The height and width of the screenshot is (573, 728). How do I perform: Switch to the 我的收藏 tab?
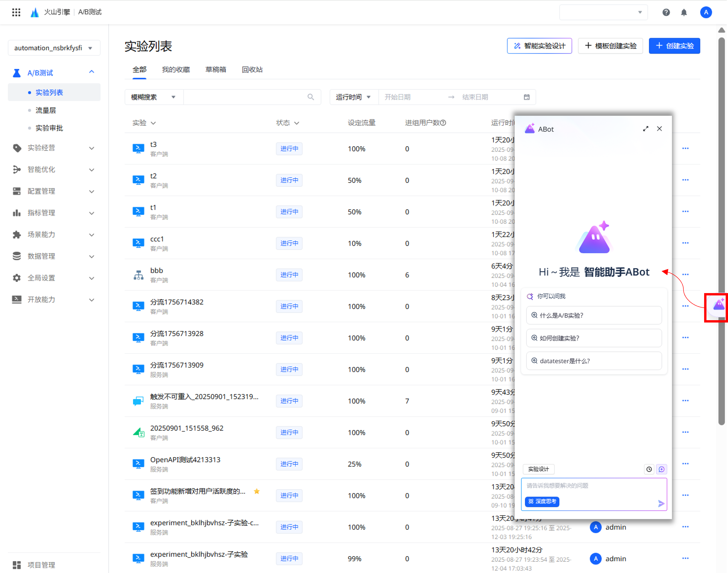[176, 69]
